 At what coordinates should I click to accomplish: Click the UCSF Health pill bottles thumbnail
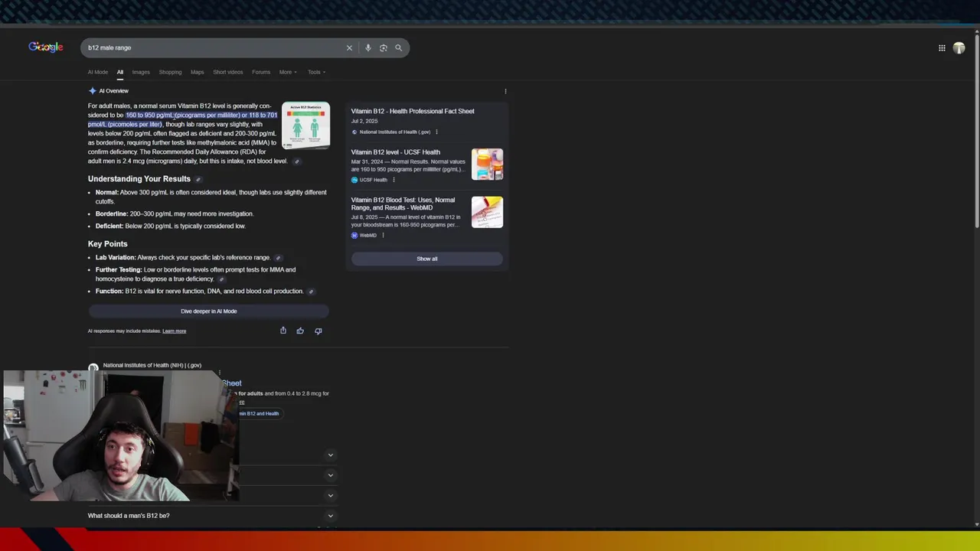(487, 164)
